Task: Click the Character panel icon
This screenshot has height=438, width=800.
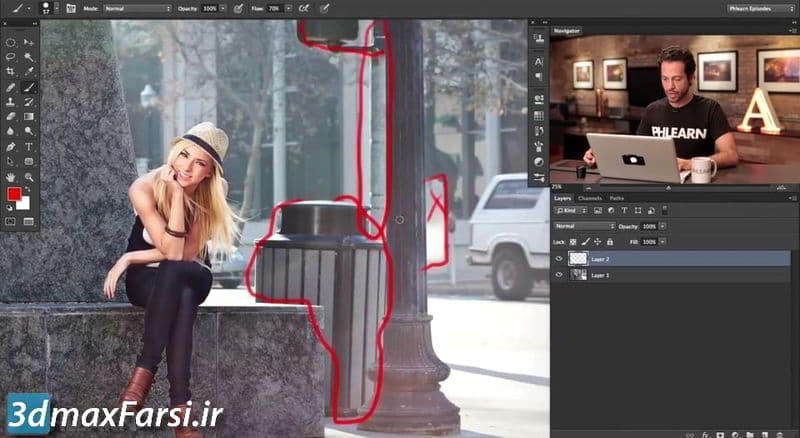Action: 539,61
